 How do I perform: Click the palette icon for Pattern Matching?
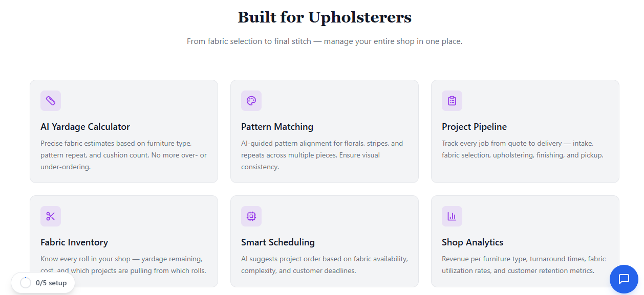pos(251,101)
